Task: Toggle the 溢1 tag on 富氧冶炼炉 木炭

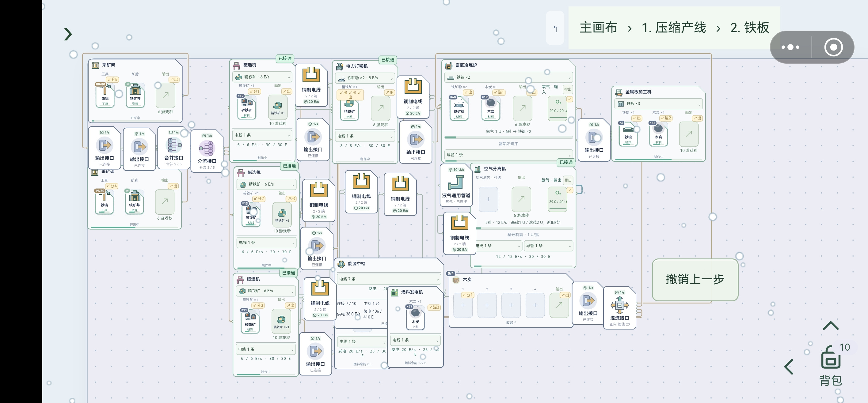Action: click(x=499, y=92)
